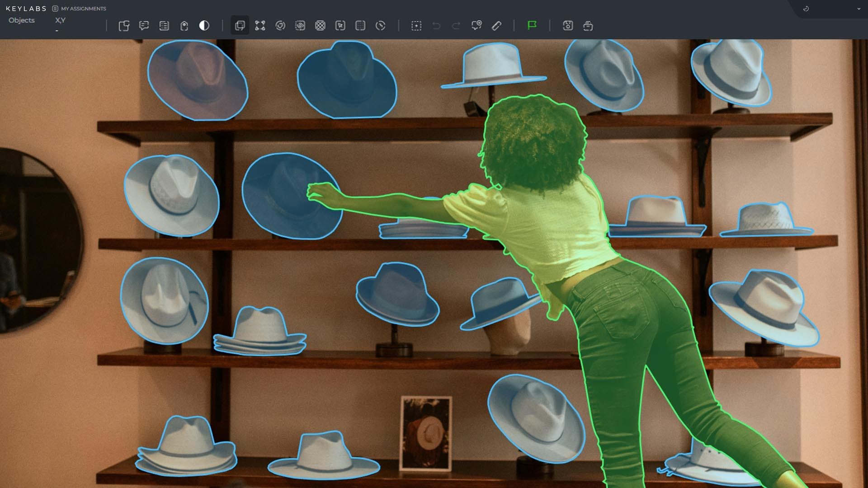The image size is (868, 488).
Task: Select the marquee selection tool
Action: [x=416, y=26]
